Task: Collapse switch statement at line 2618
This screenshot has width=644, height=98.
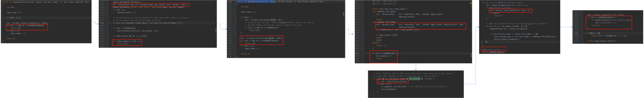Action: 363,9
